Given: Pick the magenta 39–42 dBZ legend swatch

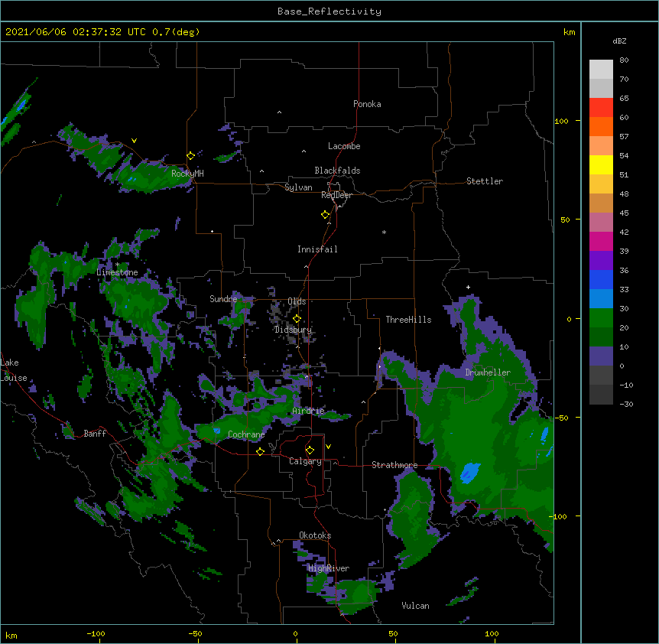Looking at the screenshot, I should pyautogui.click(x=601, y=241).
